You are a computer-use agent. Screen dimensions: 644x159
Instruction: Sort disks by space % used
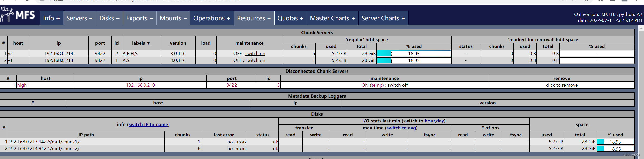tap(615, 135)
